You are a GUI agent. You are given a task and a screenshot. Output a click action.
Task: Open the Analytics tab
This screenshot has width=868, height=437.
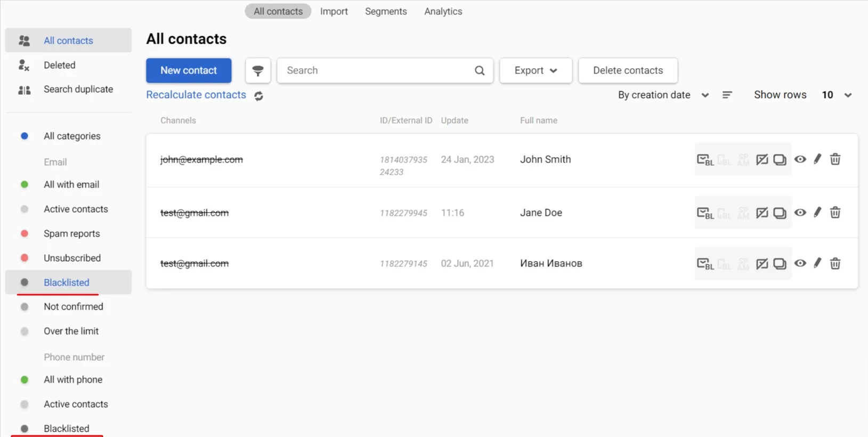click(443, 11)
